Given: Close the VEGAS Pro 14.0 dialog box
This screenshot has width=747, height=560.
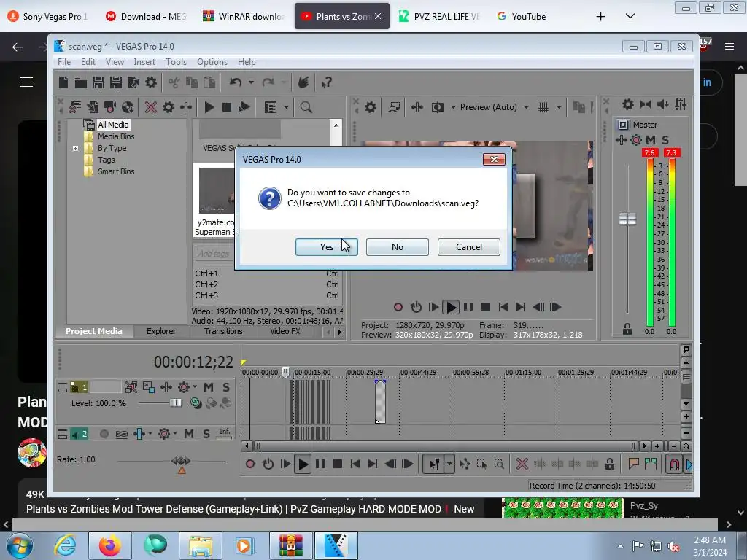Looking at the screenshot, I should tap(494, 159).
